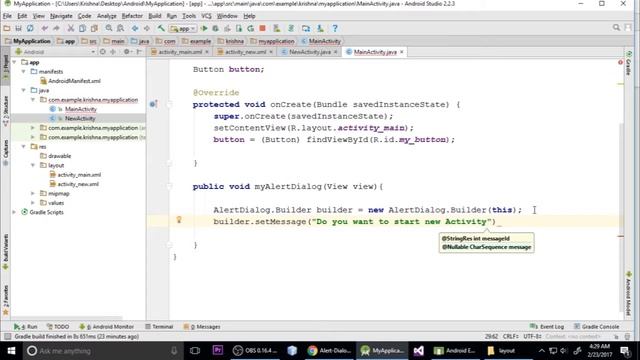Viewport: 640px width, 360px height.
Task: Open the Event Log panel
Action: 547,327
